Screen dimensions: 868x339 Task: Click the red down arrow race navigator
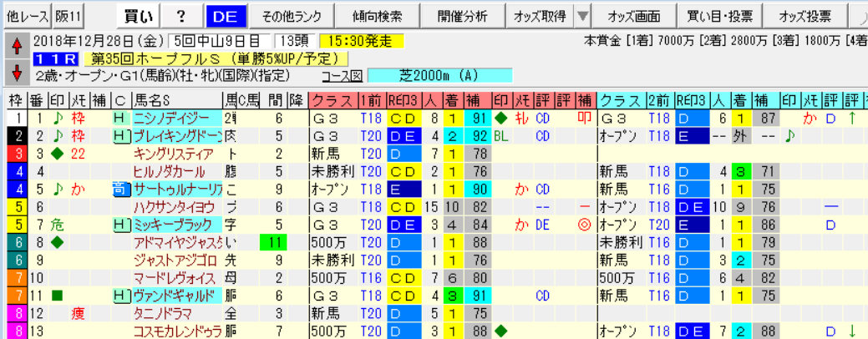[x=17, y=71]
